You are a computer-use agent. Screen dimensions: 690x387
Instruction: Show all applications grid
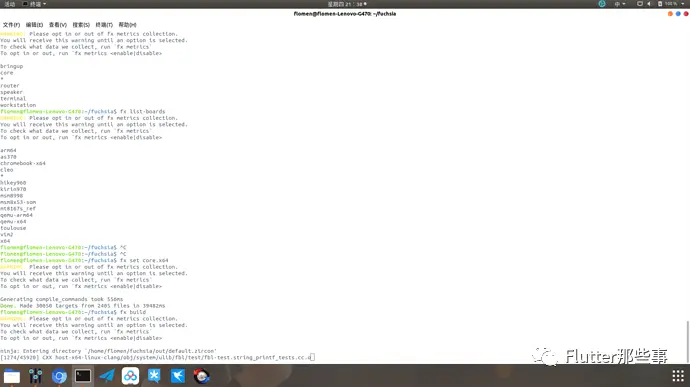coord(678,376)
